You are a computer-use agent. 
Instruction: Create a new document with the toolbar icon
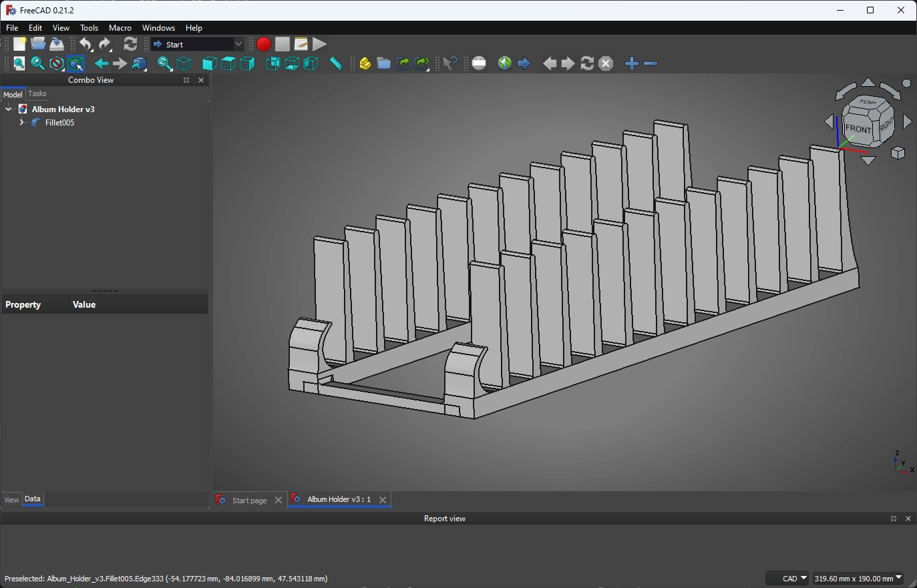[19, 44]
